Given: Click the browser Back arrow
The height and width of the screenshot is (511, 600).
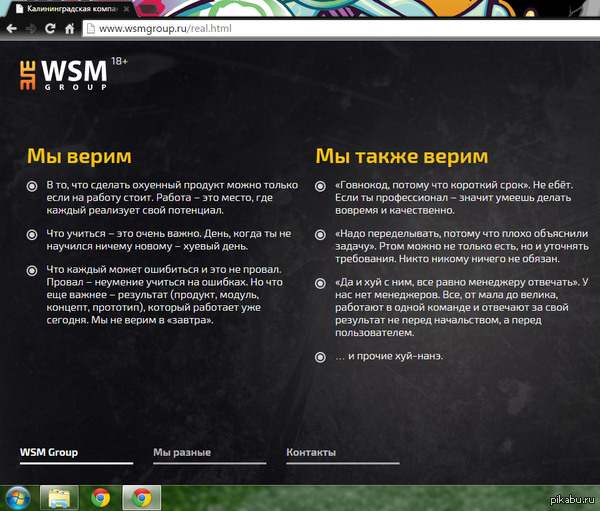Looking at the screenshot, I should [11, 29].
